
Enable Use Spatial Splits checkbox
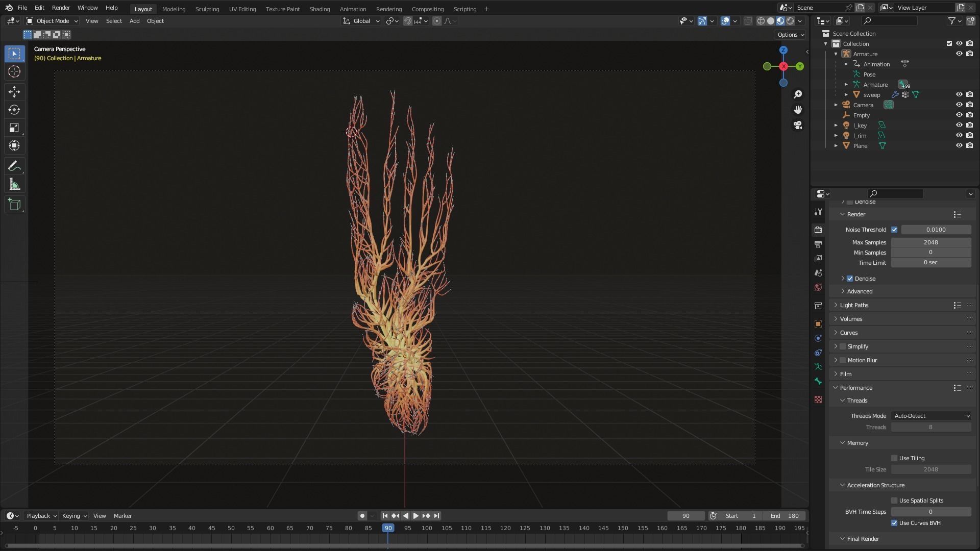click(x=894, y=500)
